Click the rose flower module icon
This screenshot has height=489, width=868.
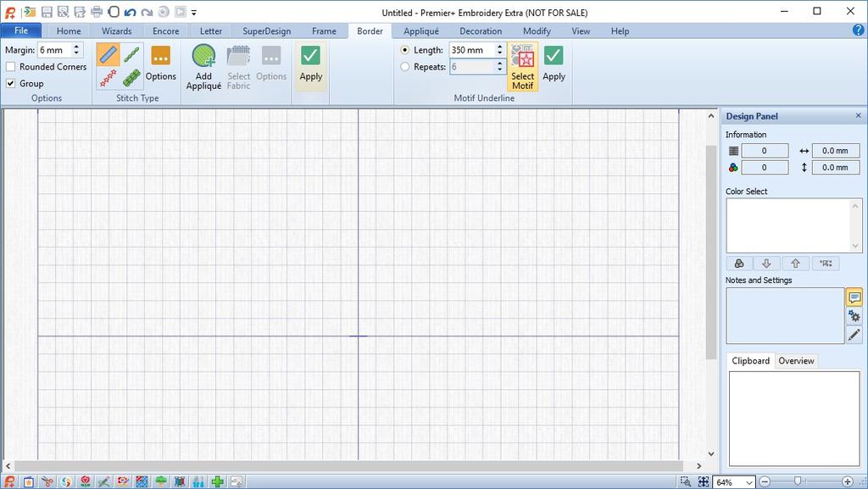pyautogui.click(x=86, y=481)
